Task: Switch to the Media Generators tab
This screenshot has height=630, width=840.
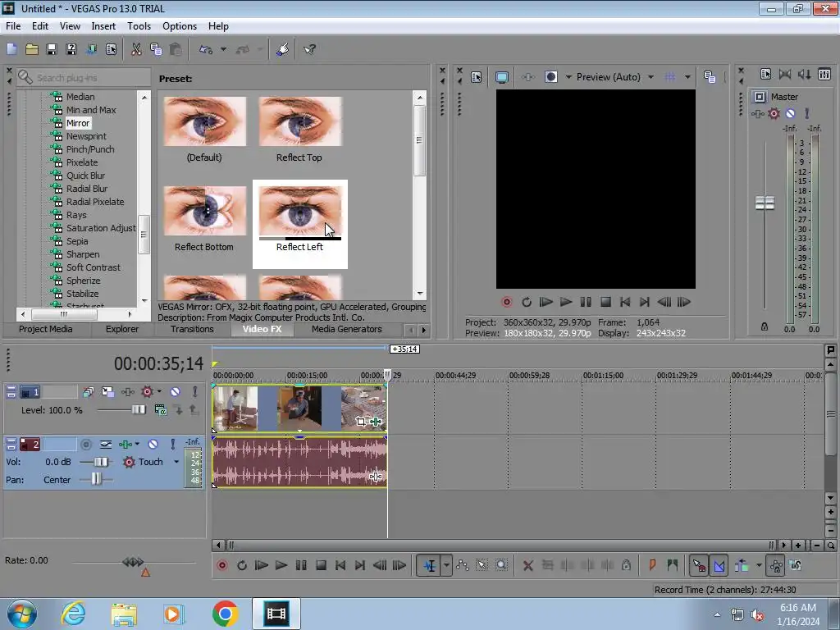Action: [347, 329]
